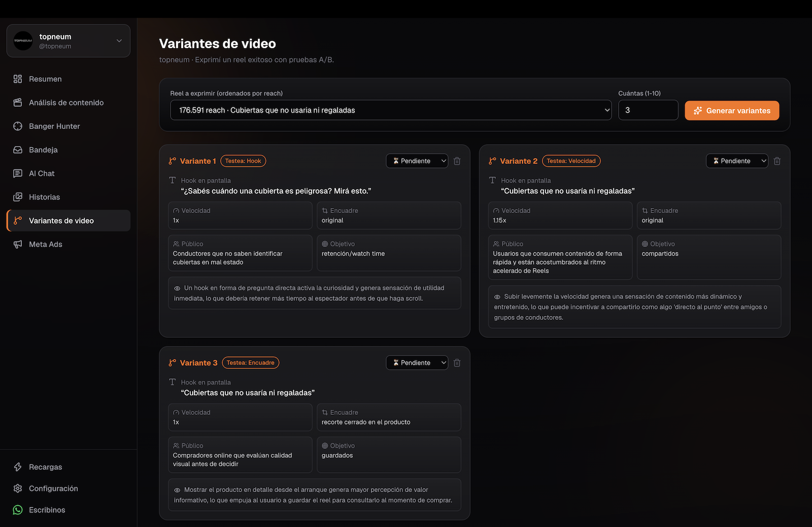Select Variantes de video menu item
The height and width of the screenshot is (527, 812).
click(69, 221)
